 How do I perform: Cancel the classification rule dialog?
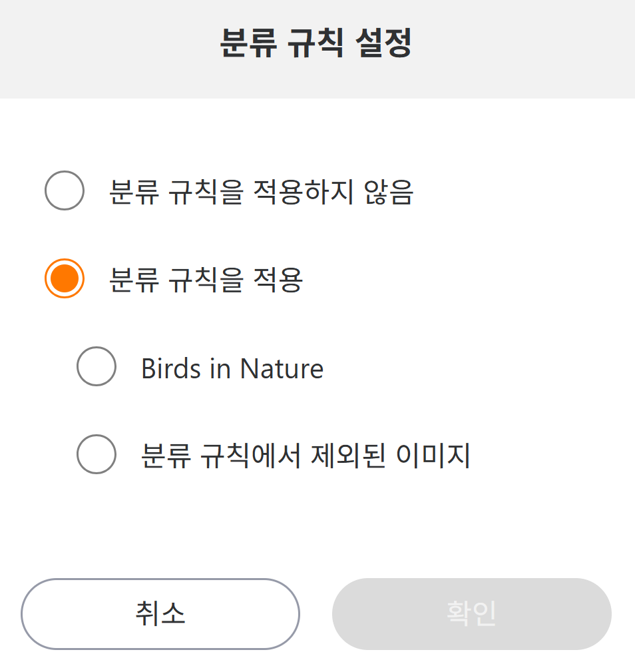pyautogui.click(x=160, y=613)
